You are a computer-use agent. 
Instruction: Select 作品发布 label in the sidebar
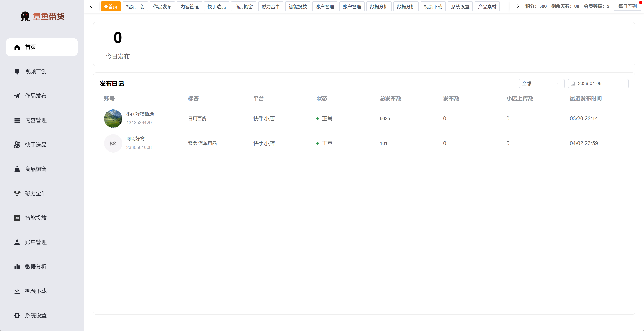point(36,96)
